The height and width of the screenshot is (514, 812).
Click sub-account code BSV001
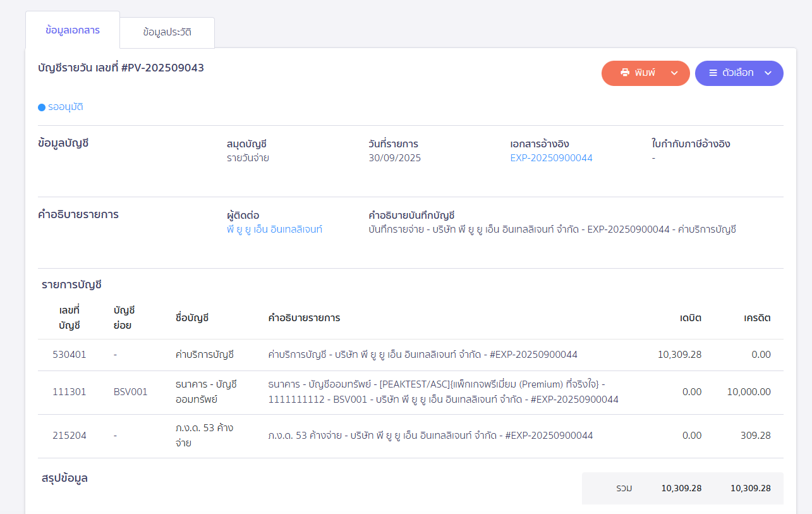click(x=130, y=392)
